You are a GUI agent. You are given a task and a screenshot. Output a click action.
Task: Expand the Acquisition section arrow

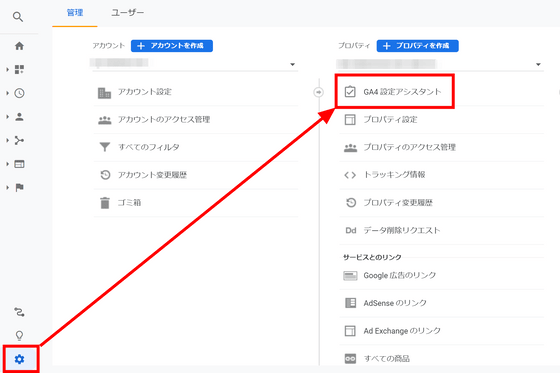[8, 140]
